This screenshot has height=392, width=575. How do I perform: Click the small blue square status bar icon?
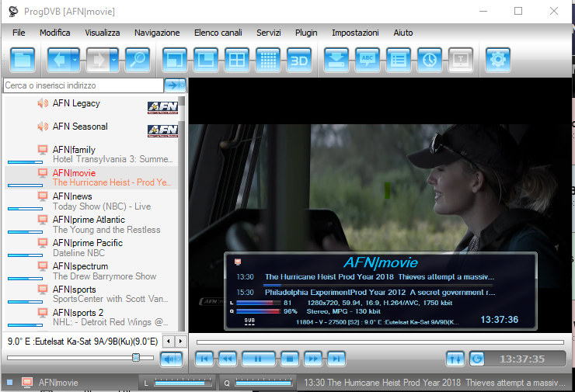[10, 383]
